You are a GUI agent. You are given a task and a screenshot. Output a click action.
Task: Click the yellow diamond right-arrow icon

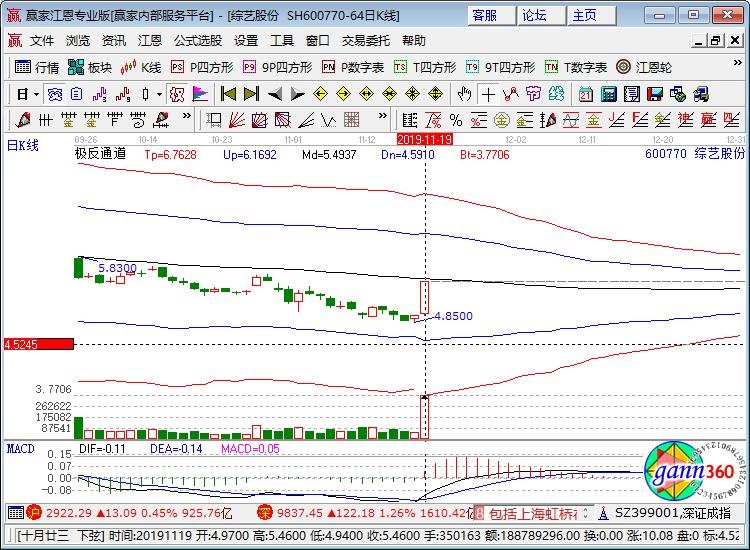343,94
